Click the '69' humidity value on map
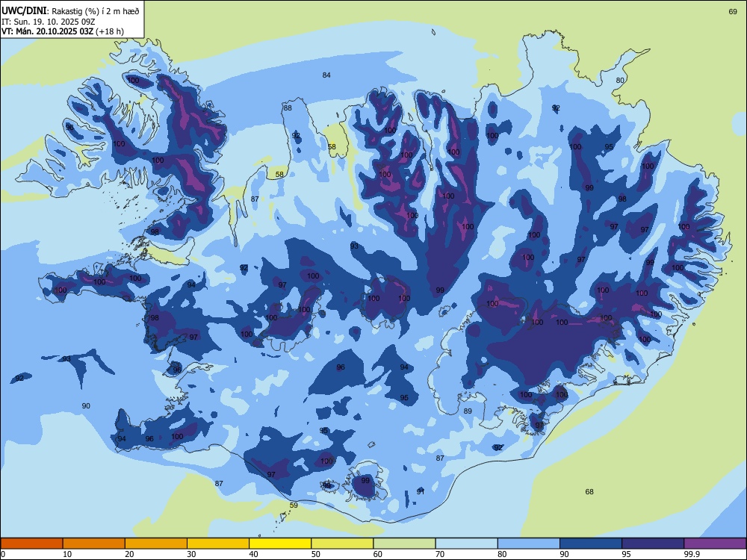 tap(734, 11)
